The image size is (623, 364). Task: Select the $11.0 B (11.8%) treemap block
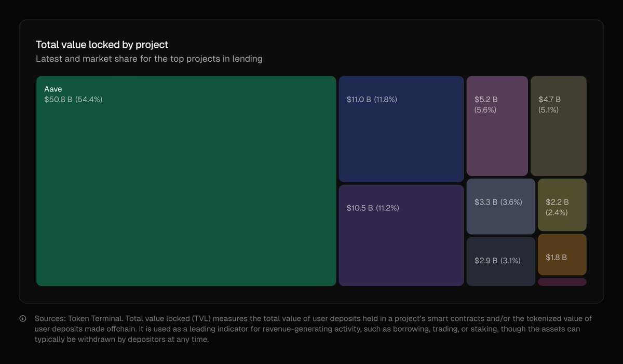401,129
